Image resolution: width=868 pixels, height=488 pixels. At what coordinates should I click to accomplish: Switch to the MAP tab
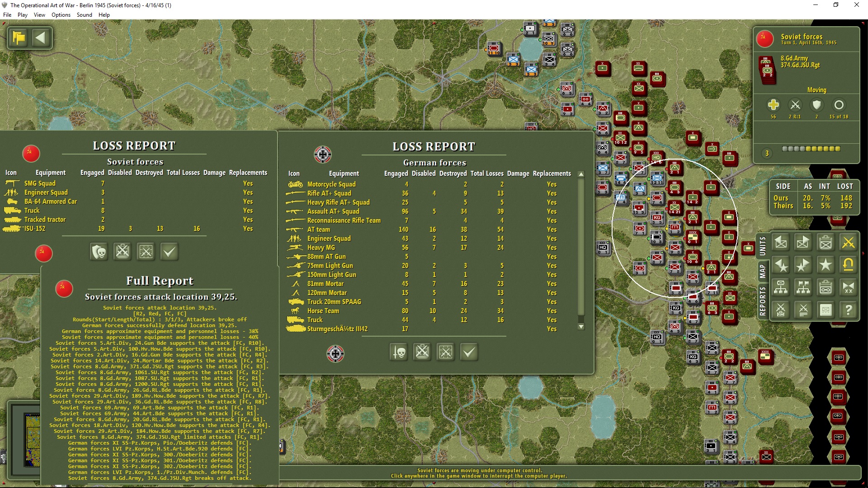pos(763,272)
